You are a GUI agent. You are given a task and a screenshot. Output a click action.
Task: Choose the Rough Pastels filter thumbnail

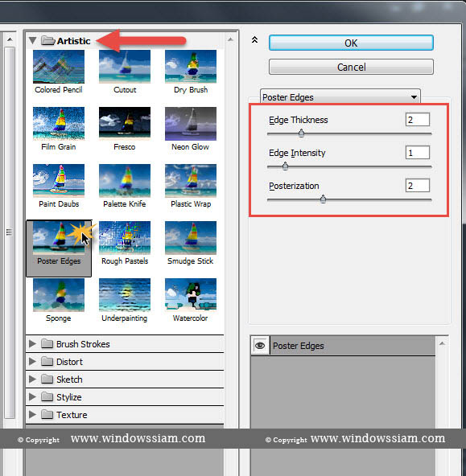click(125, 238)
